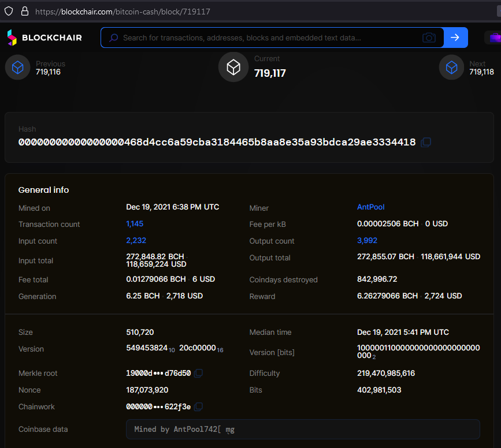Screen dimensions: 501x448
Task: Click Next block number 719,118
Action: pos(481,72)
